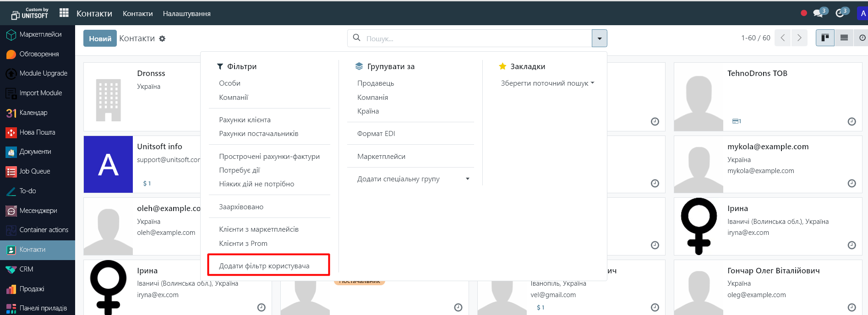Open Нова Пошта from the sidebar
The image size is (868, 315).
tap(37, 132)
